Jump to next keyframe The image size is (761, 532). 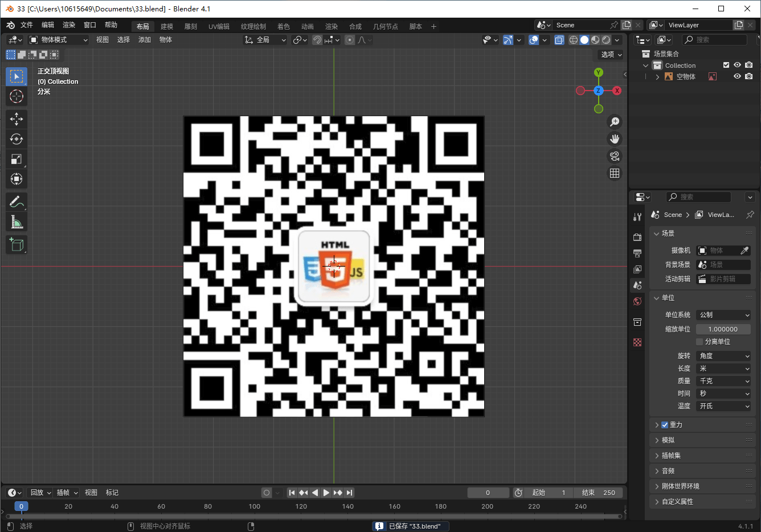pos(338,493)
